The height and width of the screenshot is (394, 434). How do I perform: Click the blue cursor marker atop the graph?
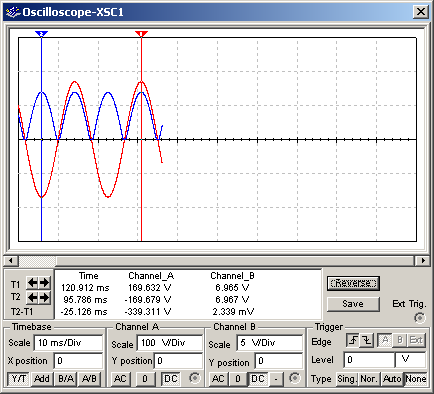tap(41, 33)
